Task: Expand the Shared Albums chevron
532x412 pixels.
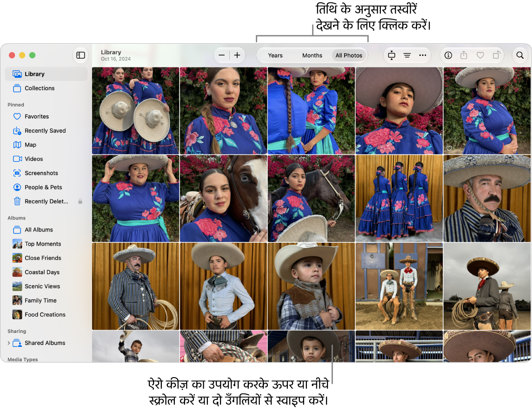Action: tap(8, 343)
